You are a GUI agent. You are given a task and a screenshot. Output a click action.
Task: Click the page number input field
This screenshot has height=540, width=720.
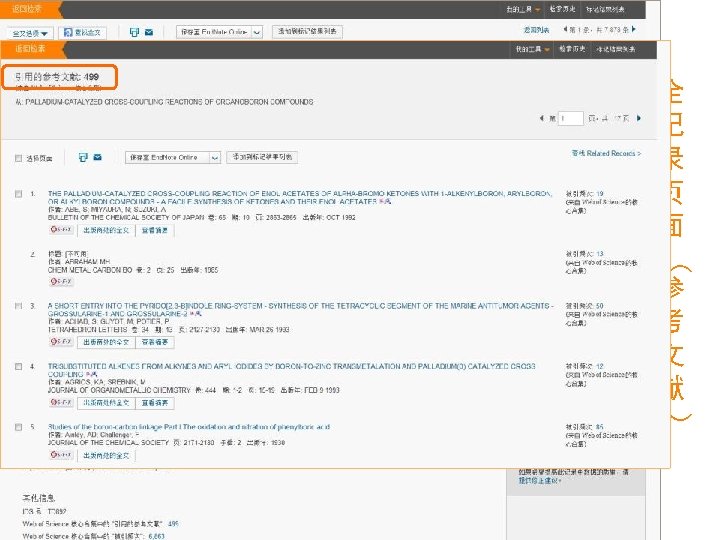point(571,118)
